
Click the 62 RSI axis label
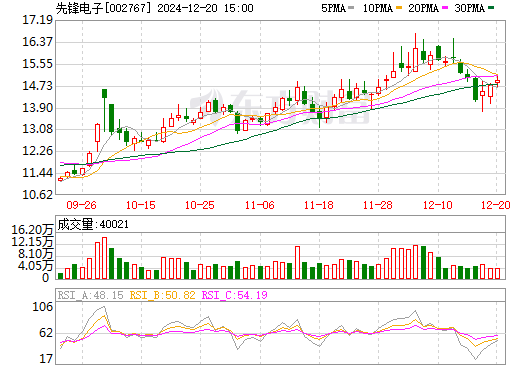pyautogui.click(x=46, y=333)
